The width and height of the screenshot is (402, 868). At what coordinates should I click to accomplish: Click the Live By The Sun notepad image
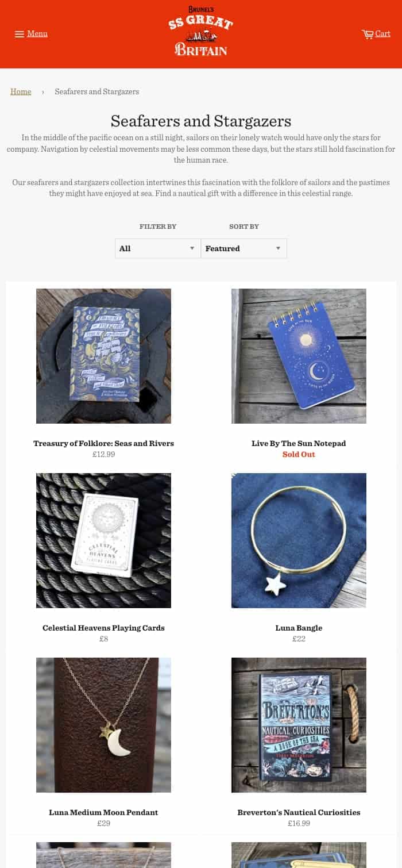[x=299, y=356]
